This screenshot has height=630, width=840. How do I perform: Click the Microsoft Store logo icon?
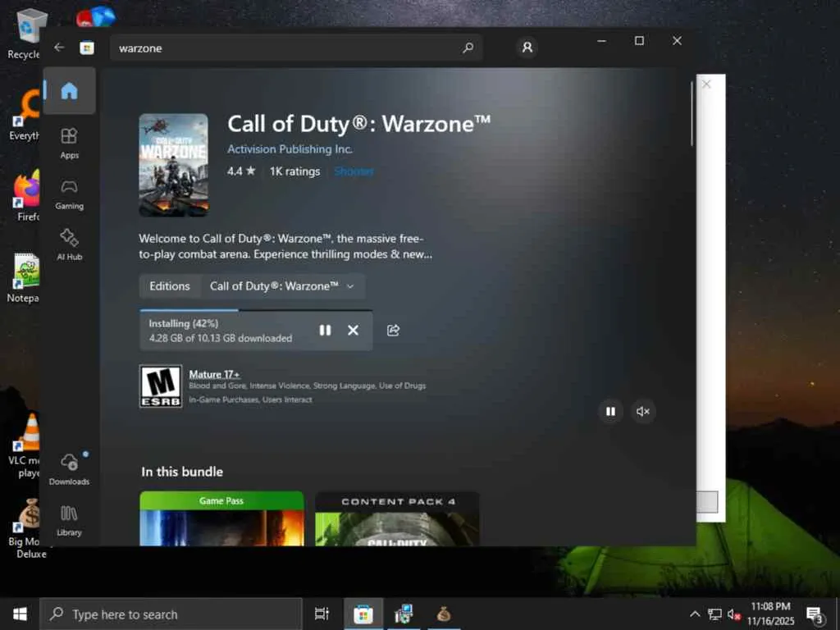pyautogui.click(x=87, y=48)
